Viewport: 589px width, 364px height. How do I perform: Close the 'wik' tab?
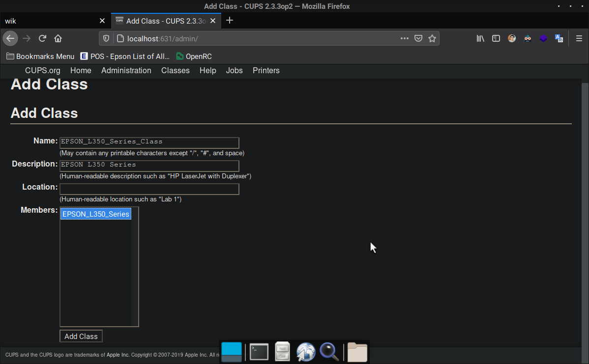click(102, 21)
